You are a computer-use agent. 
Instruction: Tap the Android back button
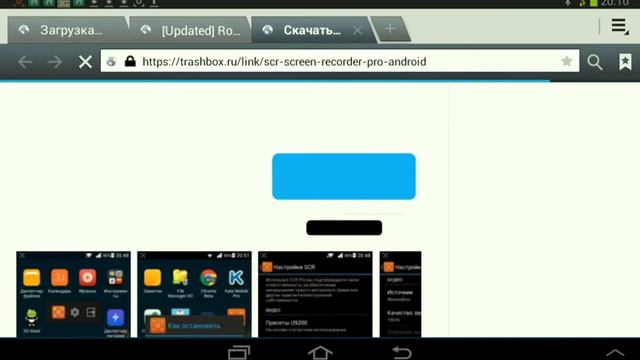402,352
